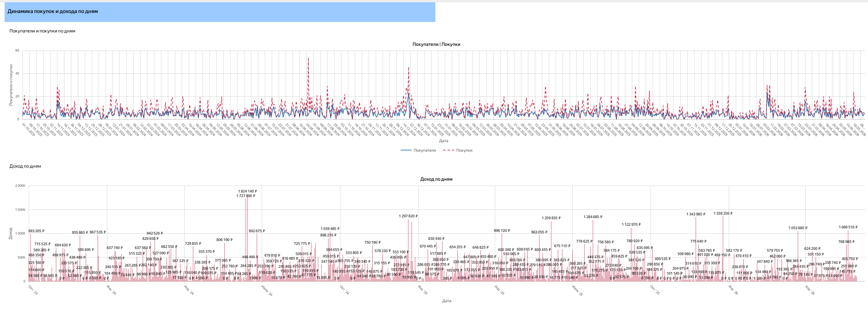Click the x-axis tick 'Июль '25'
Viewport: 868px width, 309px height.
point(578,290)
